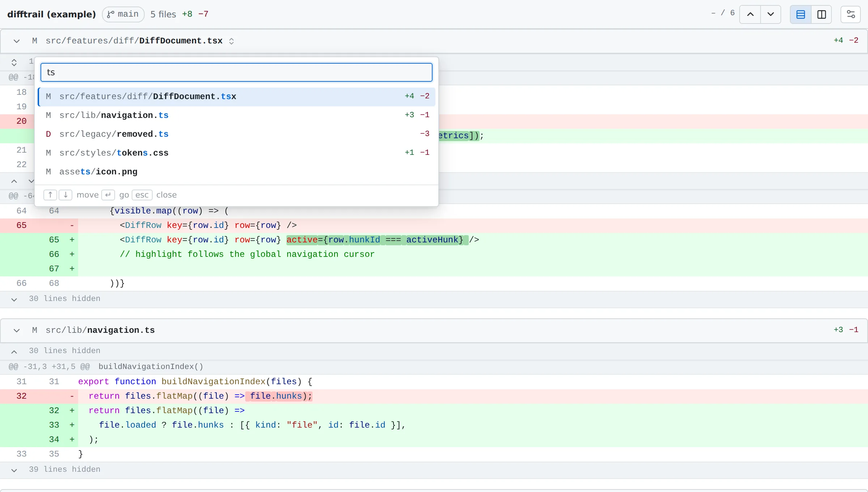Click added line 66 highlight comment

tap(247, 254)
